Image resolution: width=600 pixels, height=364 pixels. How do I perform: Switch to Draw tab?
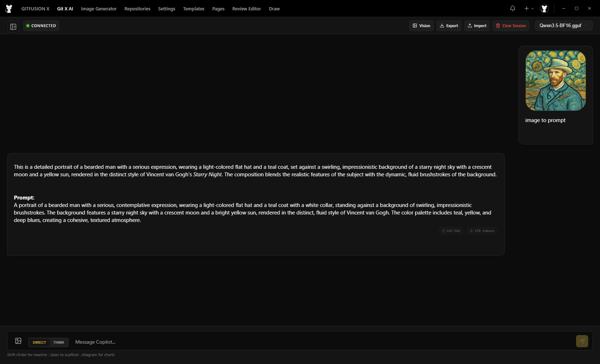274,9
